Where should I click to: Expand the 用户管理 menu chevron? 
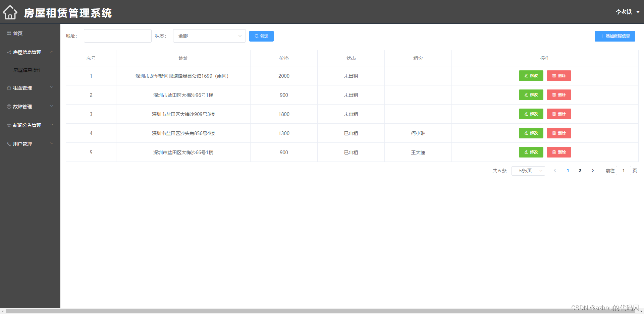coord(52,144)
